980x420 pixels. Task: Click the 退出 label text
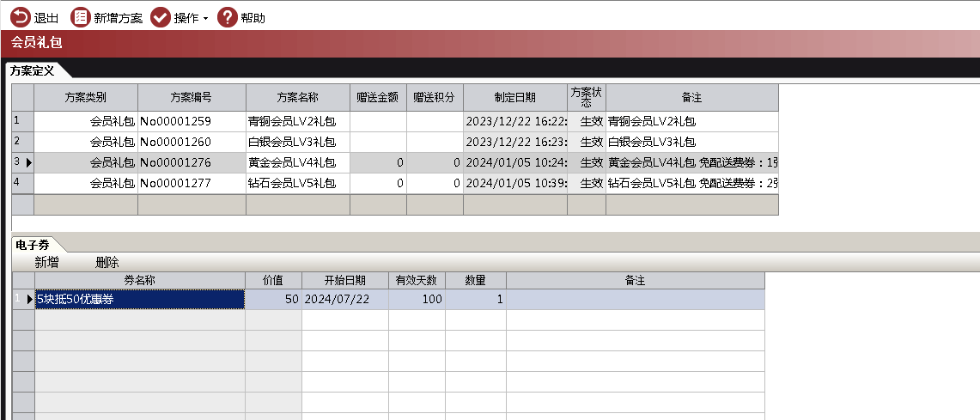point(46,18)
